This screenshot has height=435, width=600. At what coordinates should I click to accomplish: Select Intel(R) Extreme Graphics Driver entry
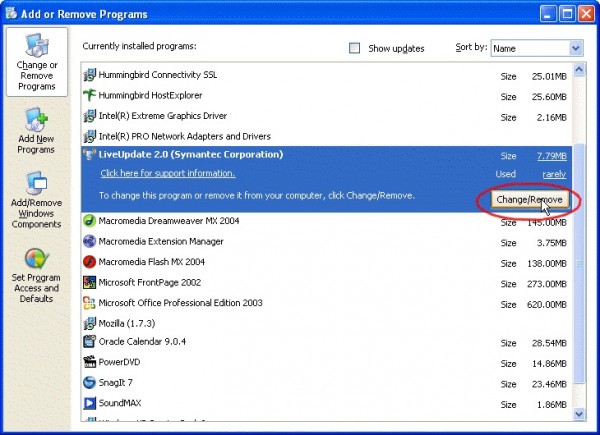[326, 116]
